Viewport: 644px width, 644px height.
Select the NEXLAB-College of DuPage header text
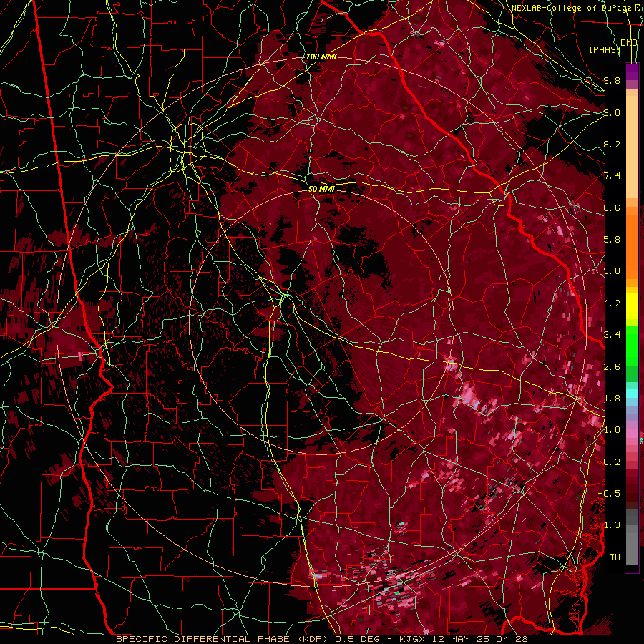(572, 8)
